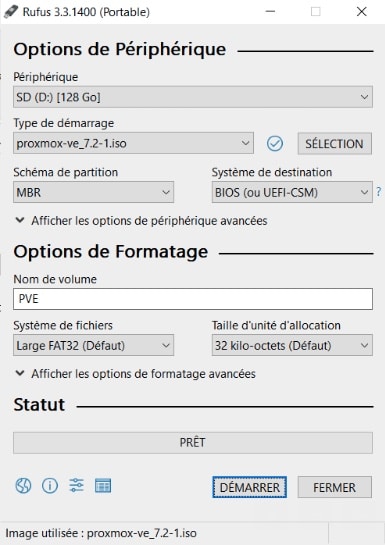Screen dimensions: 385x545
Task: Click the status bar text Image utilisée
Action: click(x=101, y=533)
